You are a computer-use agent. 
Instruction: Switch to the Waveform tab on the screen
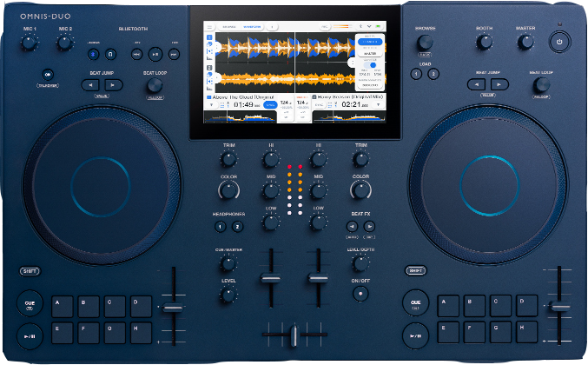pos(252,27)
